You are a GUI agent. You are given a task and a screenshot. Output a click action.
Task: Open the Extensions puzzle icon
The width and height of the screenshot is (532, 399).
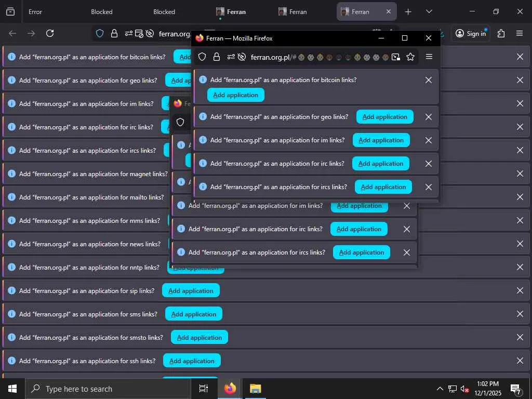pos(501,33)
